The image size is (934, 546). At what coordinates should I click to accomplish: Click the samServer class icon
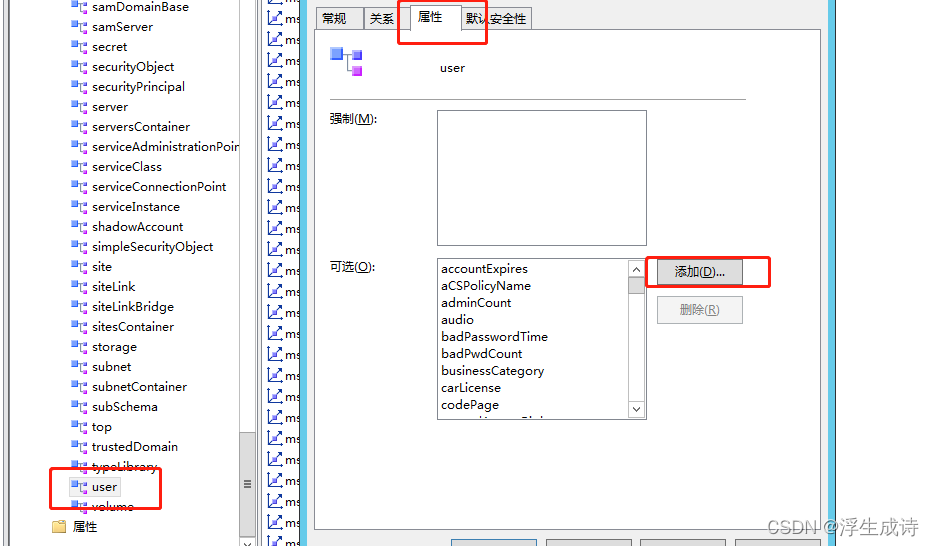(x=79, y=26)
